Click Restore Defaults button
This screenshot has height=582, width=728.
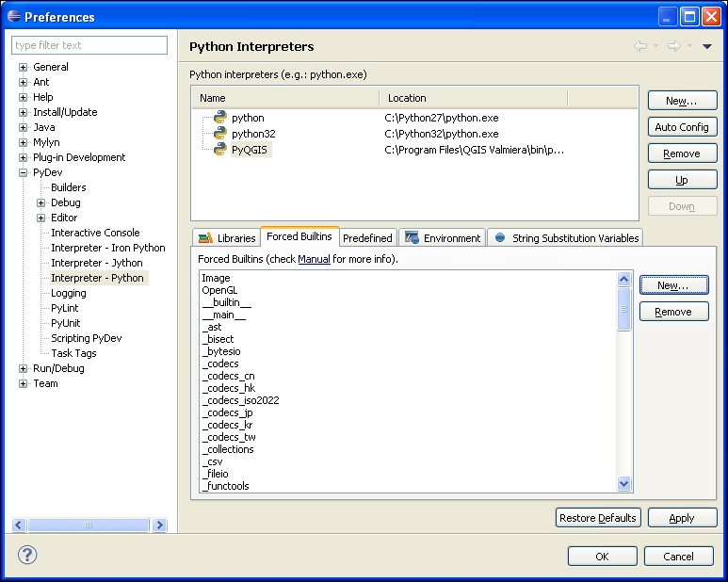(x=598, y=518)
